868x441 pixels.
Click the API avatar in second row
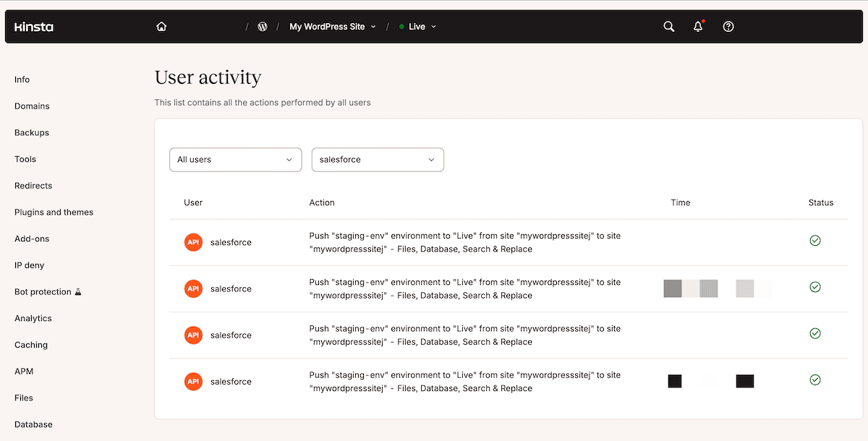point(193,288)
